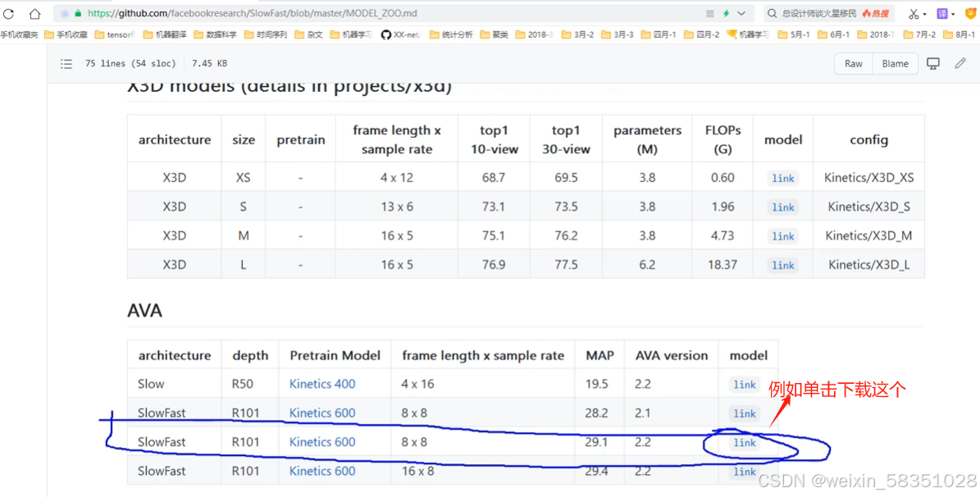Click the QR grid icon in address bar
980x497 pixels.
[709, 13]
